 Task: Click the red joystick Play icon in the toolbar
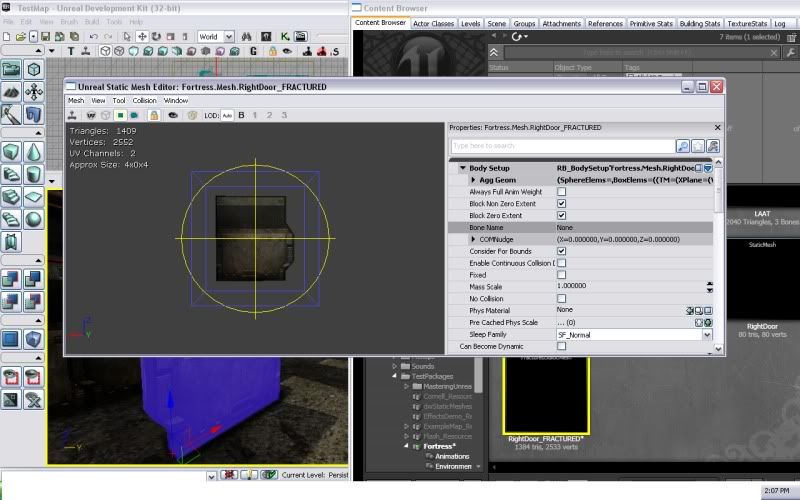click(321, 51)
